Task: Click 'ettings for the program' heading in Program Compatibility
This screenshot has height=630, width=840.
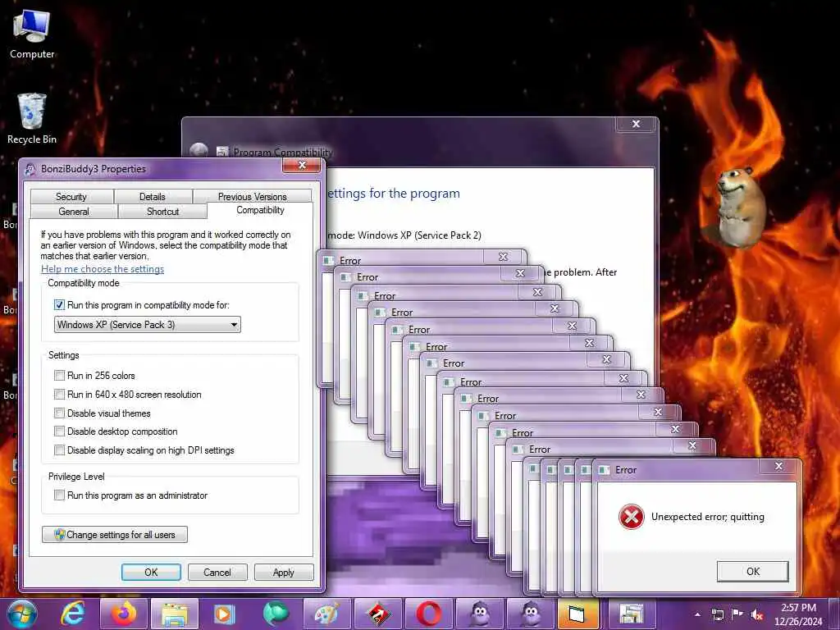Action: 393,194
